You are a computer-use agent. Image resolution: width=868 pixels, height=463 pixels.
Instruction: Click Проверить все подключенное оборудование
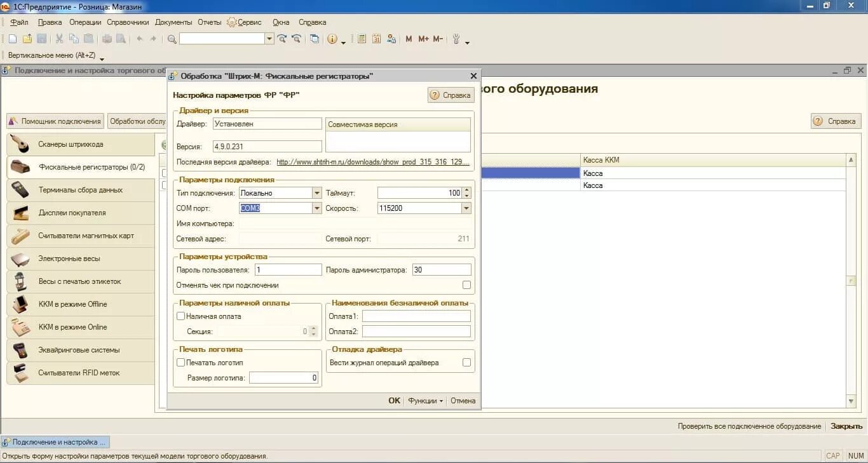[749, 426]
